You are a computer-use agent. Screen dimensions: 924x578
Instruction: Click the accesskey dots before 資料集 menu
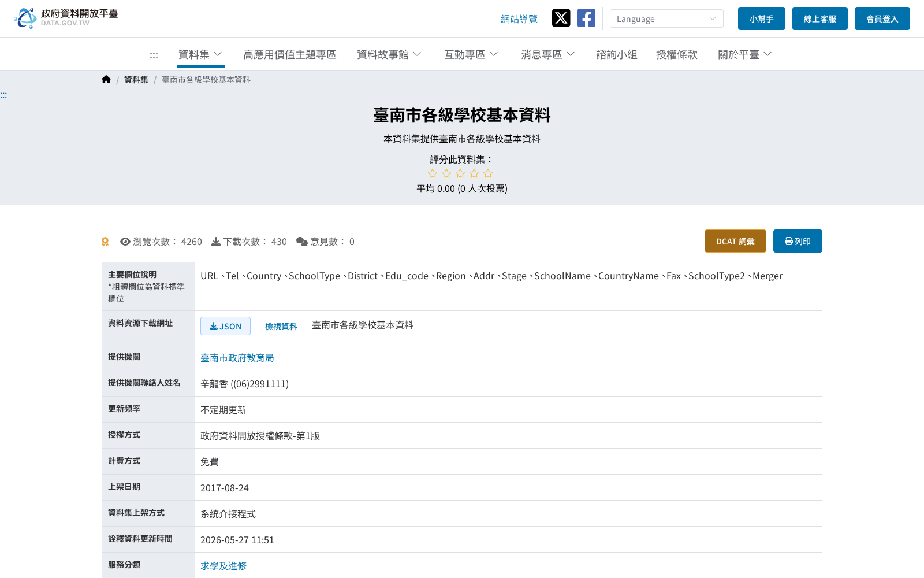(154, 55)
